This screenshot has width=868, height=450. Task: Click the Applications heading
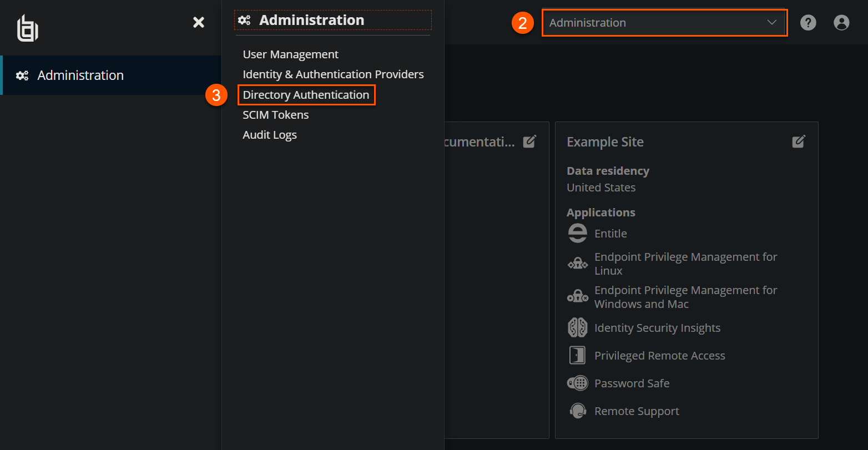(600, 213)
